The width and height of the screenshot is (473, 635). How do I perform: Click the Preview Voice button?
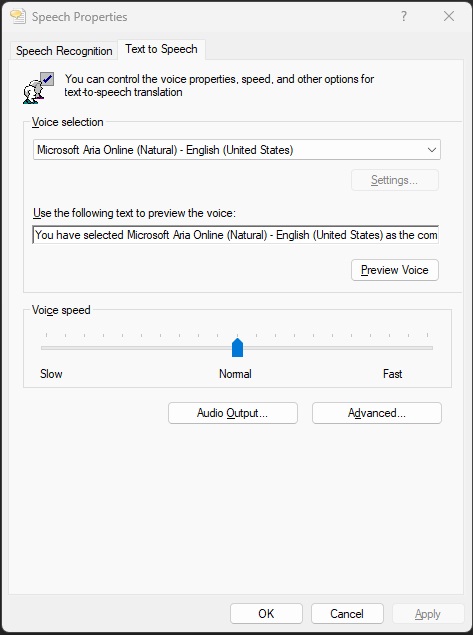click(x=395, y=270)
